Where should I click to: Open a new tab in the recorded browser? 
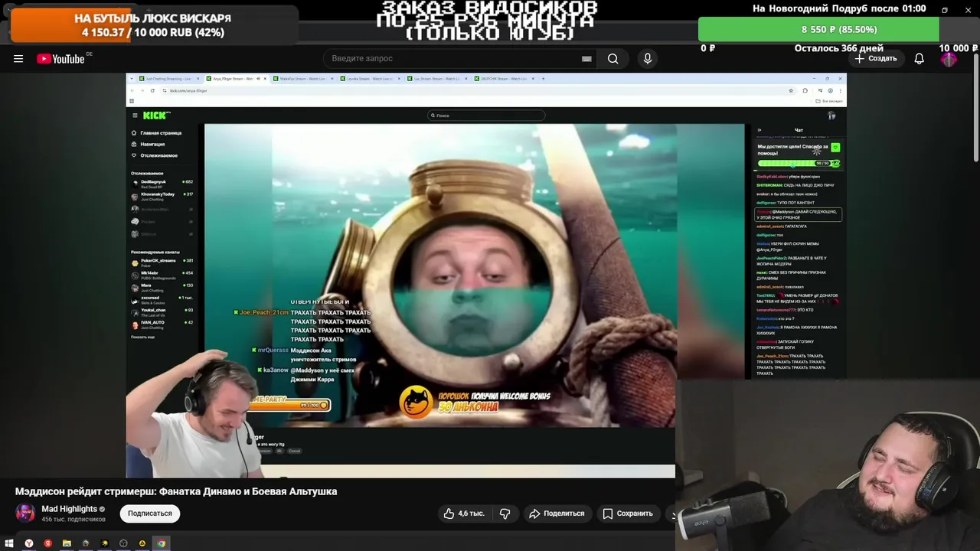click(544, 78)
